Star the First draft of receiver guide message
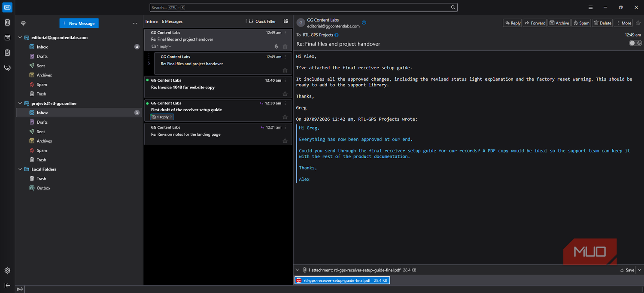This screenshot has height=293, width=644. (285, 117)
